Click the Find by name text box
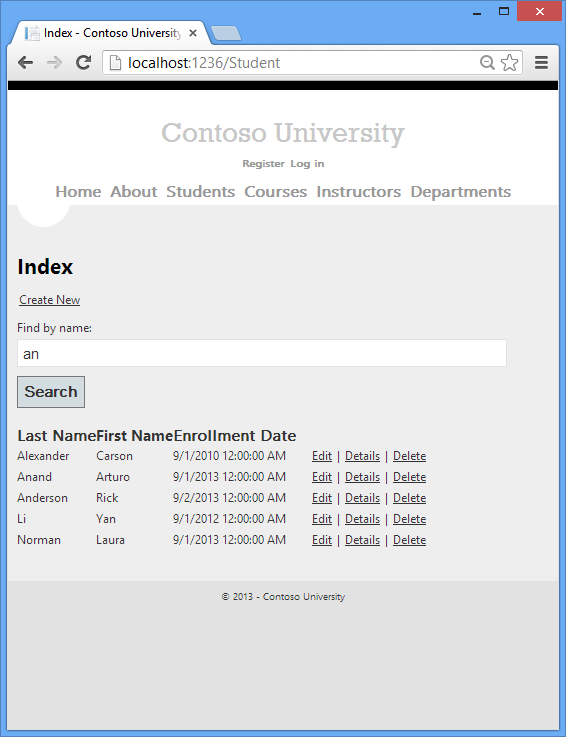566x737 pixels. point(262,353)
